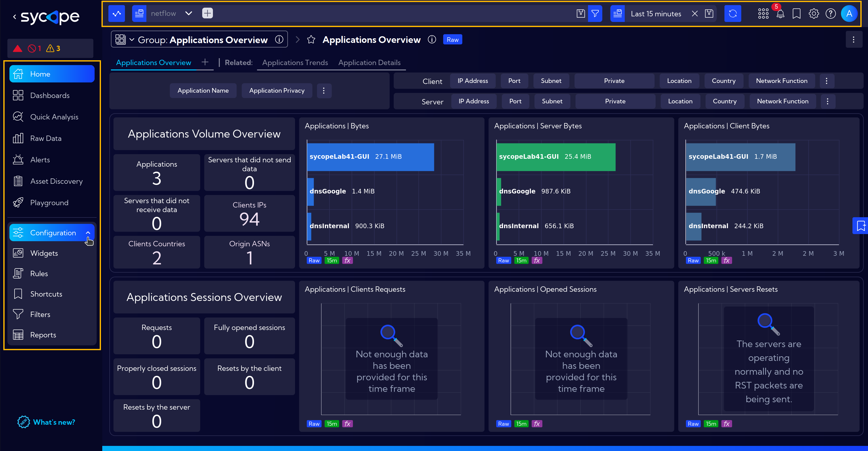Open the dashboard kebab menu at top right
The height and width of the screenshot is (451, 868).
pos(853,40)
